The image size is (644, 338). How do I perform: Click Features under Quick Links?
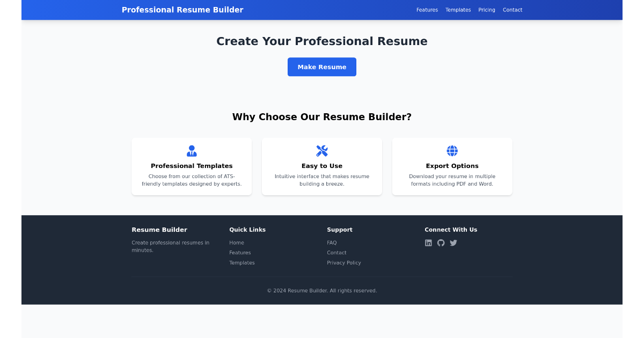point(240,252)
